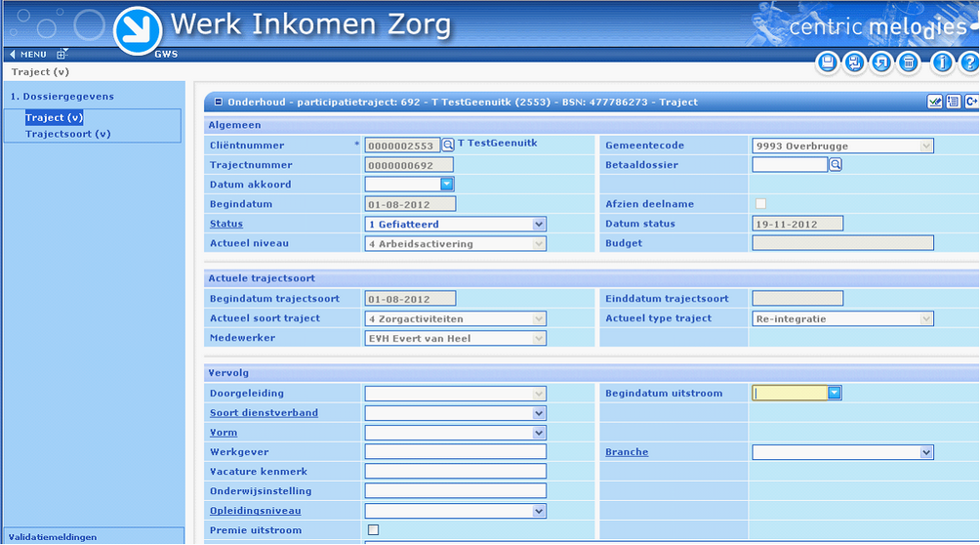Open the Branche dropdown

[x=926, y=452]
